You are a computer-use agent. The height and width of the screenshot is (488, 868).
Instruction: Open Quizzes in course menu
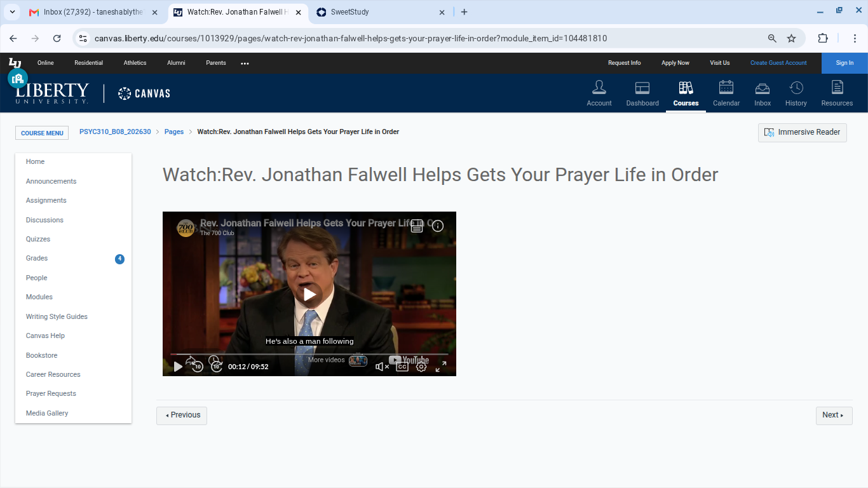[38, 240]
